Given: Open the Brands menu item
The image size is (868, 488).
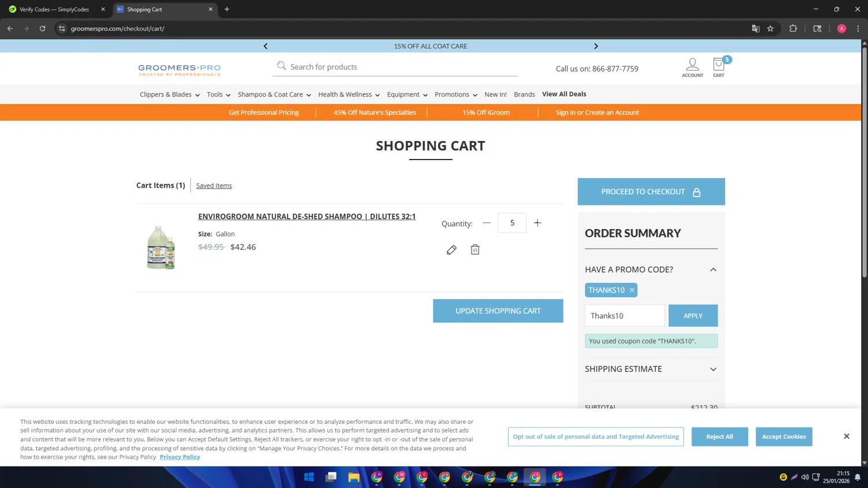Looking at the screenshot, I should tap(524, 94).
